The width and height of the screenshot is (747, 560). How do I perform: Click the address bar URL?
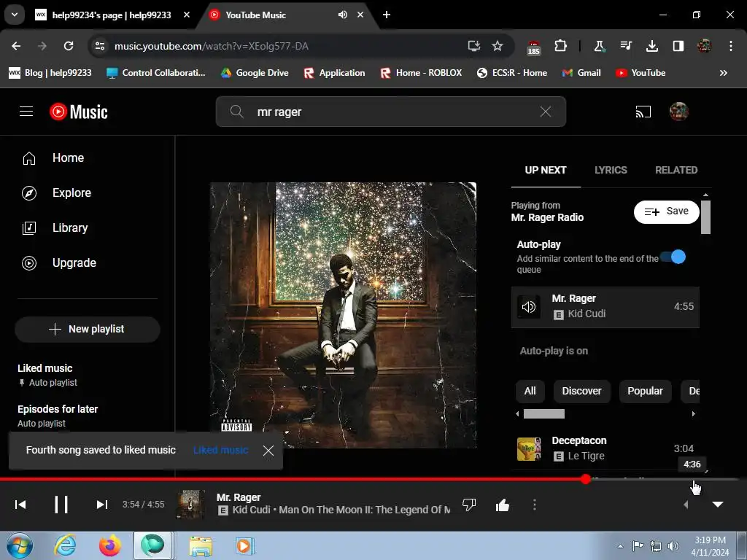(212, 46)
